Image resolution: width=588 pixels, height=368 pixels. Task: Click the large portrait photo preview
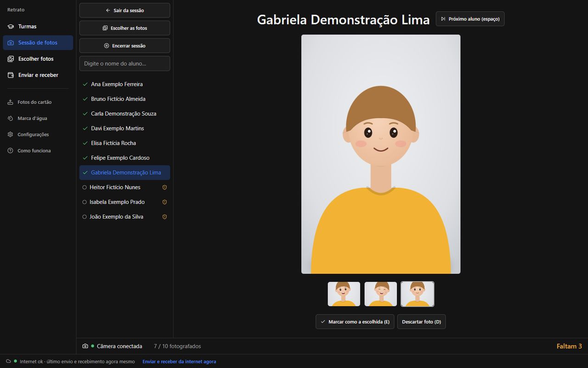point(381,154)
